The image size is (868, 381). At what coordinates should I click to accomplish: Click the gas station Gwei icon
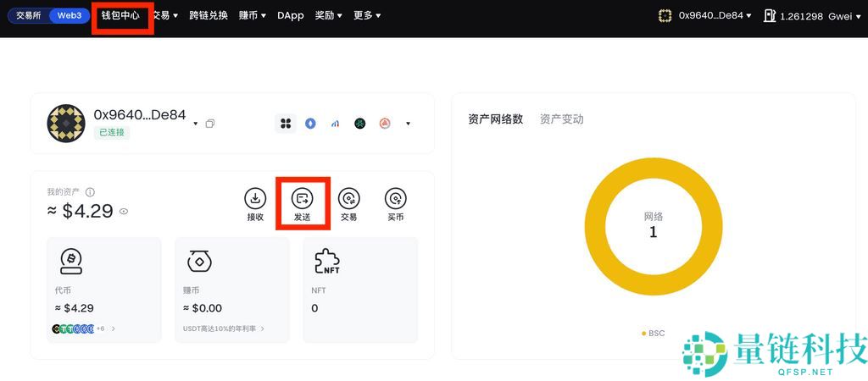770,15
